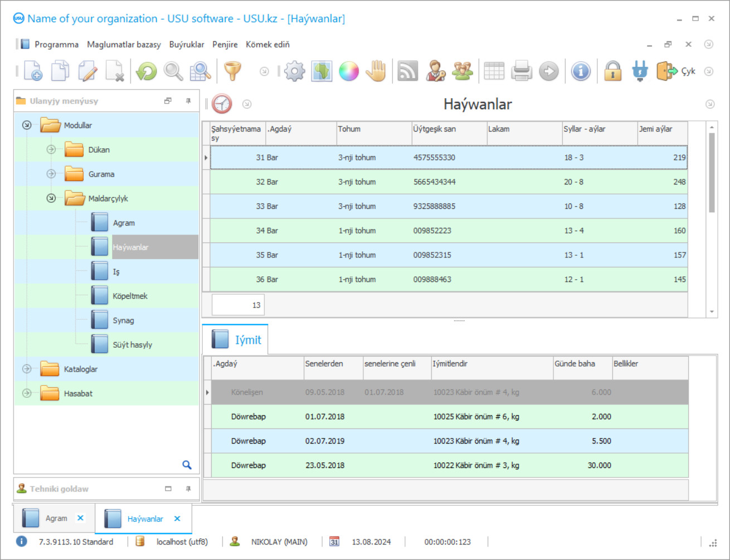This screenshot has height=560, width=730.
Task: Click the filter funnel icon
Action: pyautogui.click(x=232, y=71)
